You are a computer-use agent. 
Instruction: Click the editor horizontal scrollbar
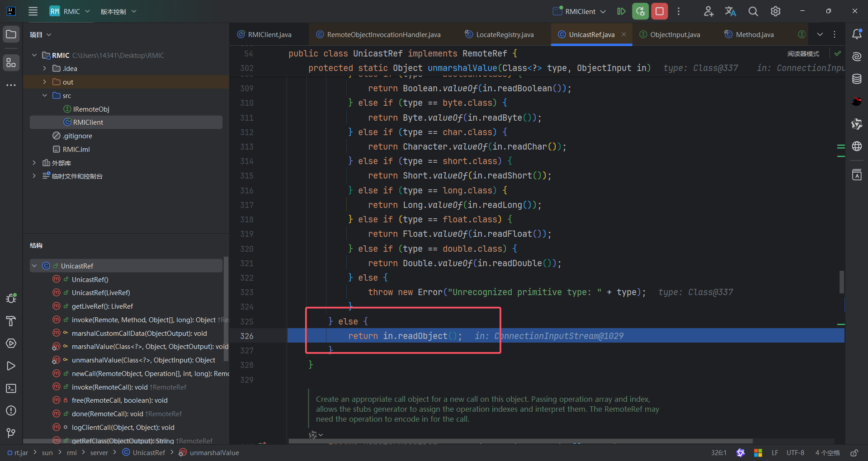click(520, 441)
